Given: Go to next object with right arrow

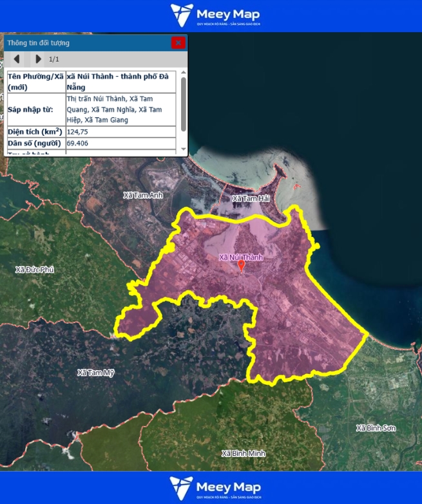Looking at the screenshot, I should [38, 59].
